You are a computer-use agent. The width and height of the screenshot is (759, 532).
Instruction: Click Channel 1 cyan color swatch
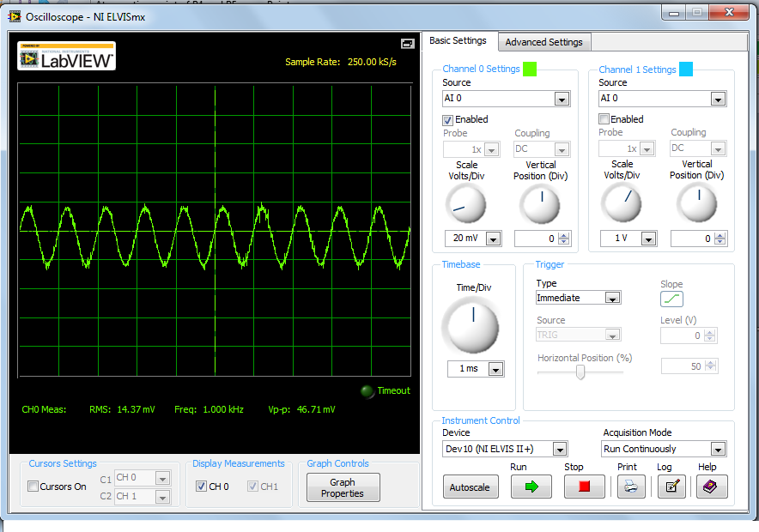tap(686, 69)
